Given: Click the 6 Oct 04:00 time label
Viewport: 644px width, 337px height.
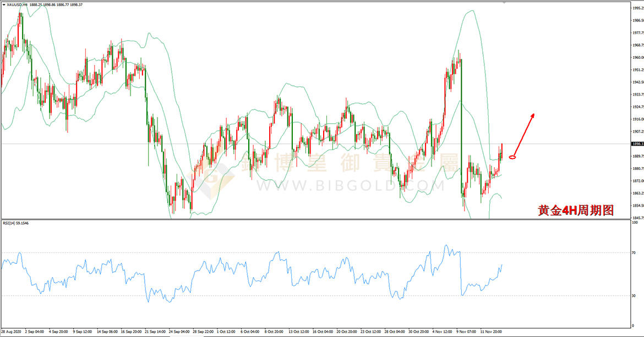Looking at the screenshot, I should [x=250, y=332].
